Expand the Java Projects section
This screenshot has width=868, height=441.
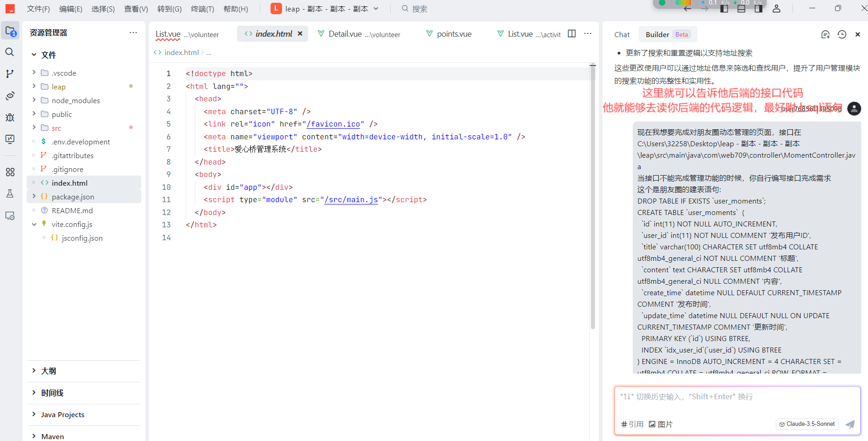pos(34,414)
